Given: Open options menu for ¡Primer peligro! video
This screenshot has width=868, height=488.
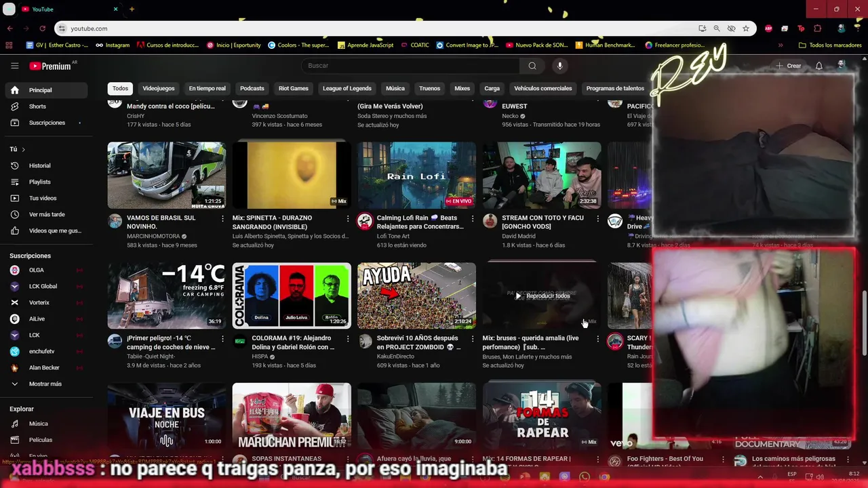Looking at the screenshot, I should [x=222, y=338].
